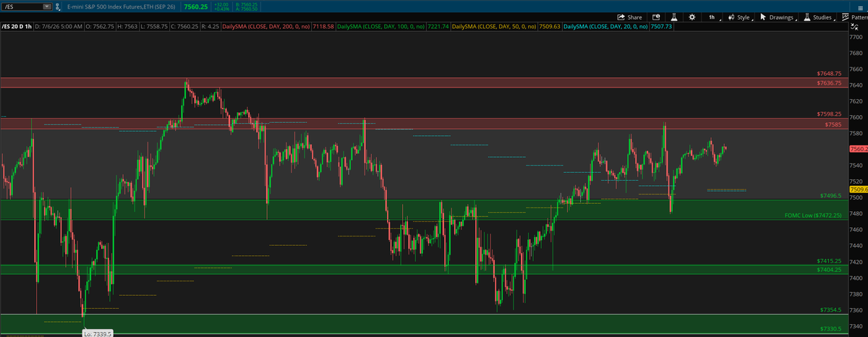Select the $7330.5 support level label
868x337 pixels.
(830, 329)
